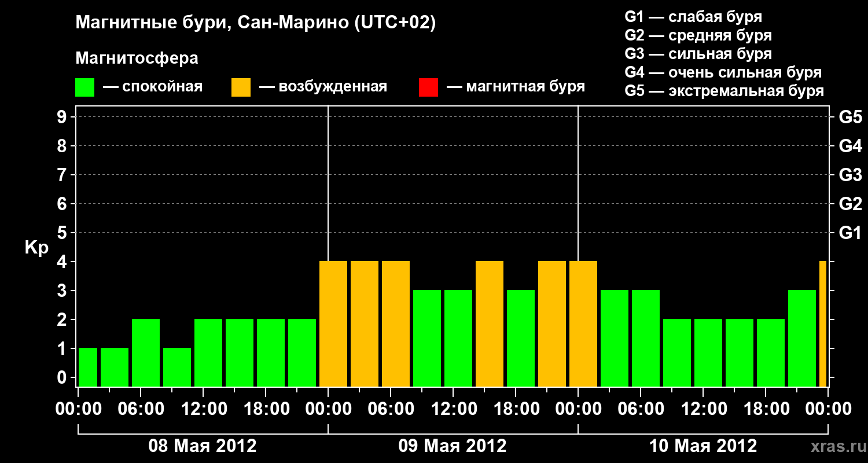Click the white vertical midnight line between 08 and 09 Мая

click(x=328, y=183)
